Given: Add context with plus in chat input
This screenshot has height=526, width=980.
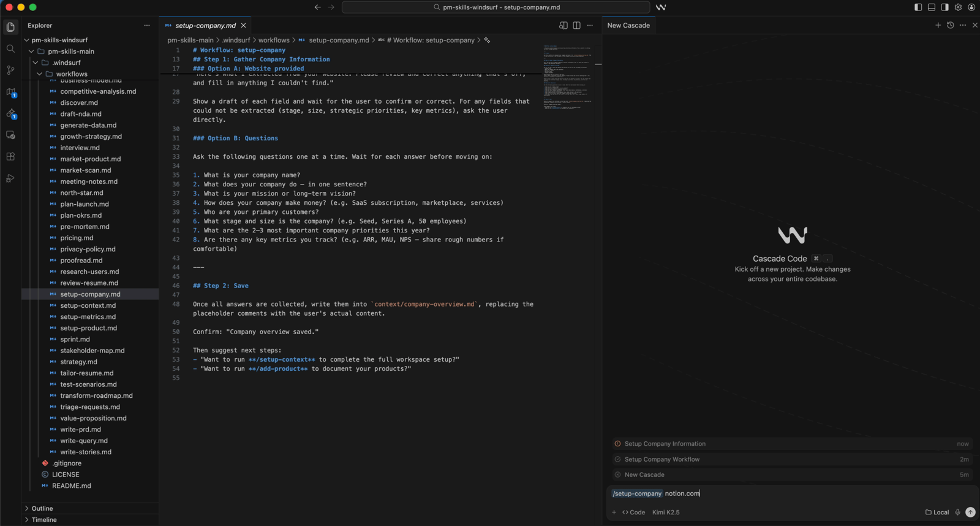Looking at the screenshot, I should [x=614, y=512].
